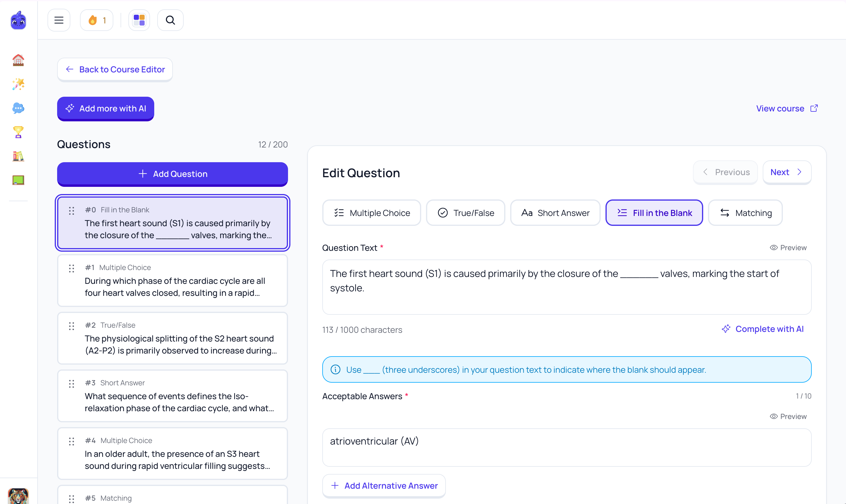Go to Next question
This screenshot has height=504, width=846.
click(x=787, y=172)
